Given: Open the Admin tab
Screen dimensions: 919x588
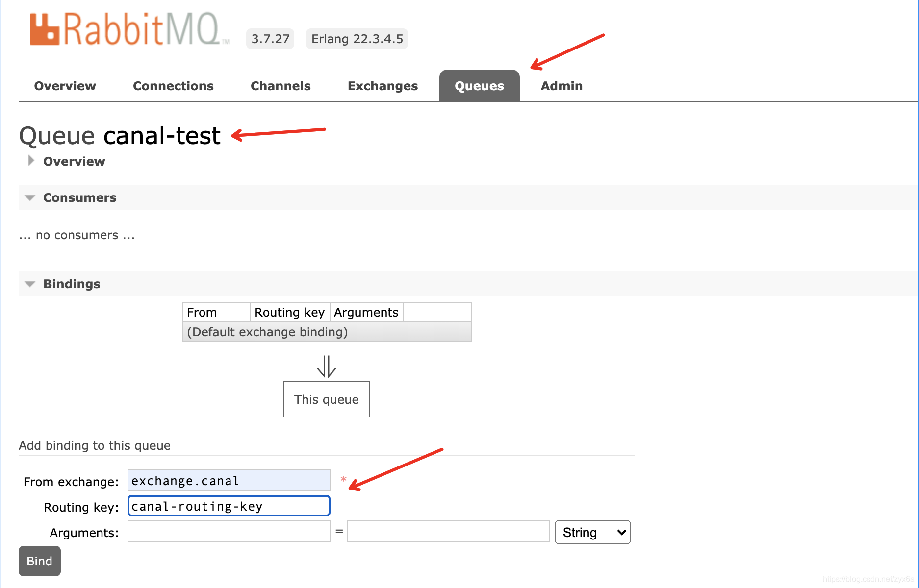Looking at the screenshot, I should click(562, 86).
